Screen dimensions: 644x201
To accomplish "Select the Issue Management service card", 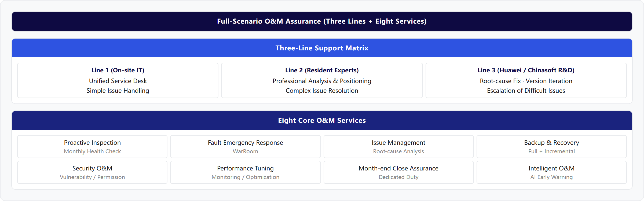I will pyautogui.click(x=399, y=147).
